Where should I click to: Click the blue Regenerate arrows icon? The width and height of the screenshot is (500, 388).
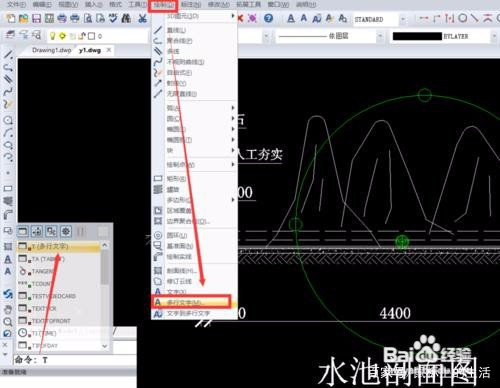(x=8, y=294)
